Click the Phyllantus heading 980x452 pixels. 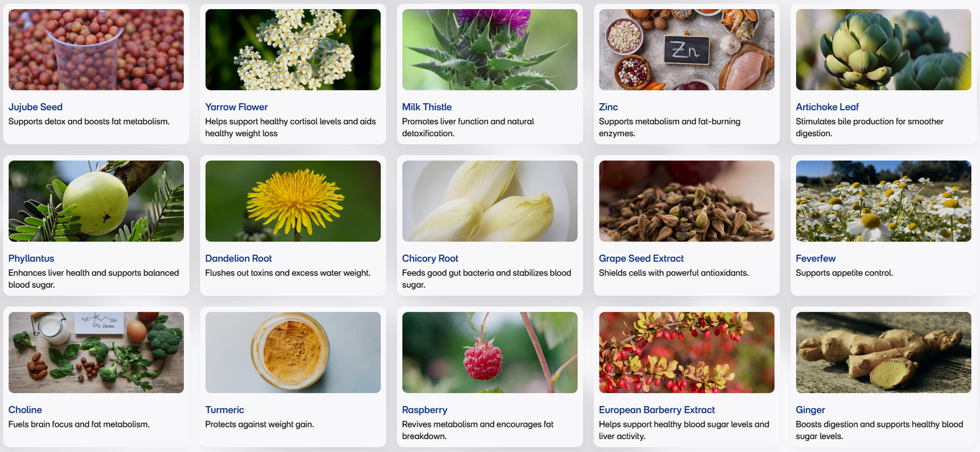tap(31, 258)
